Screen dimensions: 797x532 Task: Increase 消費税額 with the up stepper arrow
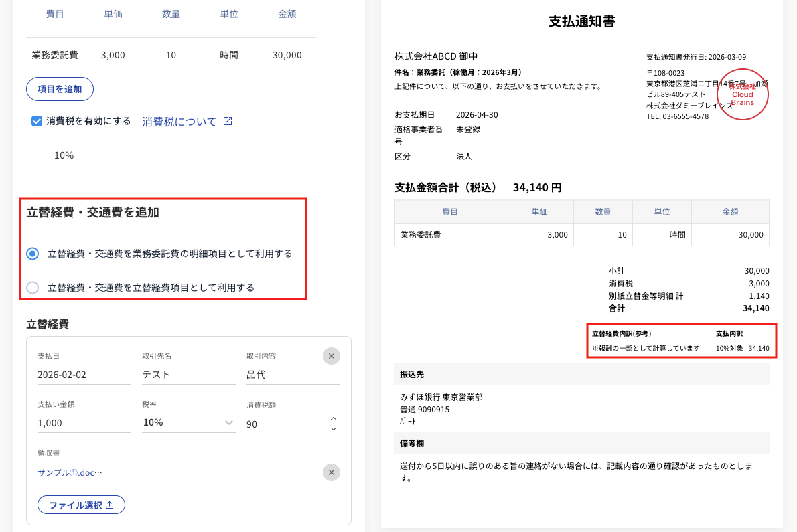click(x=334, y=418)
